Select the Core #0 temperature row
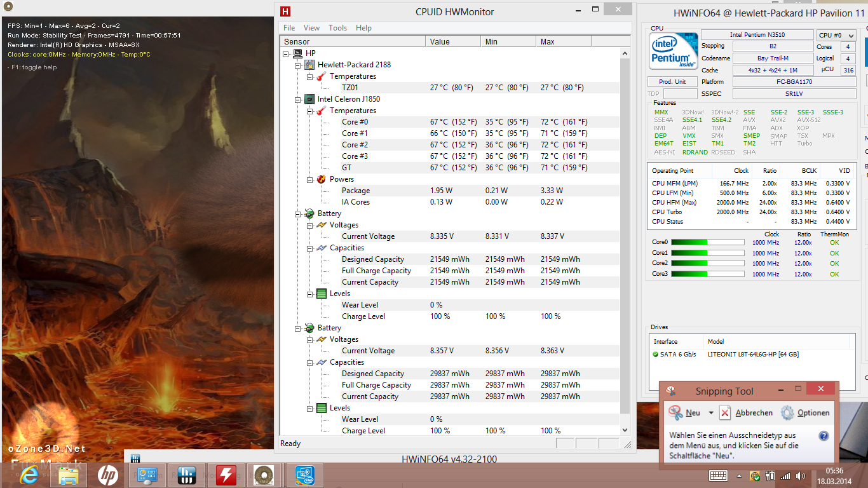This screenshot has height=488, width=868. click(450, 122)
